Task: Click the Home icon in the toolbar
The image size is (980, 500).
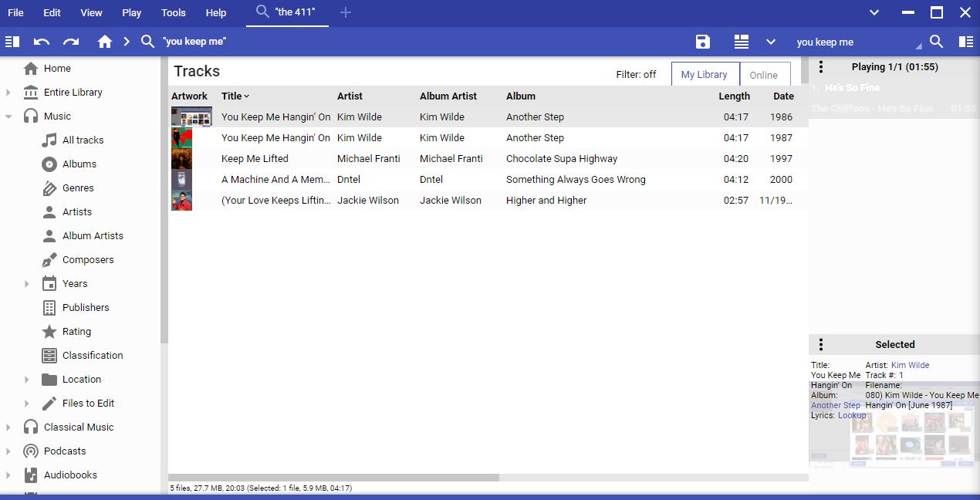Action: pyautogui.click(x=105, y=42)
